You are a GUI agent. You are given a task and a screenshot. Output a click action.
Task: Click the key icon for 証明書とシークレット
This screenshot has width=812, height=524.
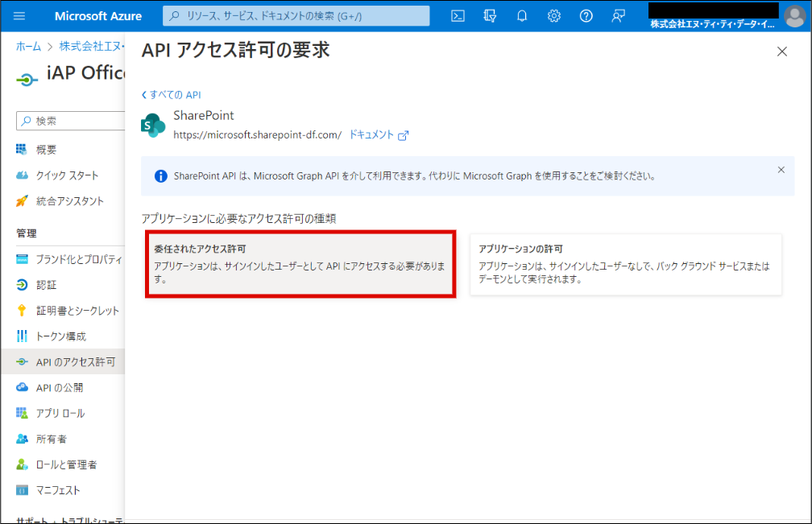pyautogui.click(x=22, y=311)
